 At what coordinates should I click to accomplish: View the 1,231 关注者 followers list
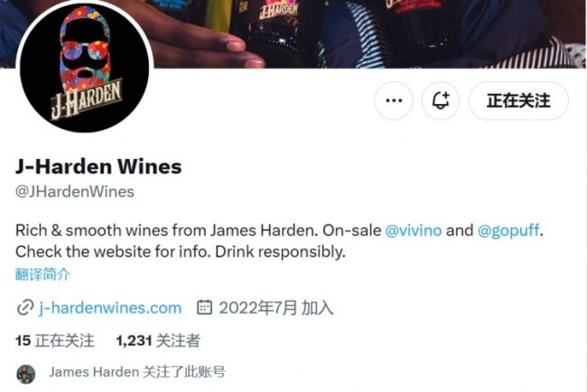coord(158,341)
